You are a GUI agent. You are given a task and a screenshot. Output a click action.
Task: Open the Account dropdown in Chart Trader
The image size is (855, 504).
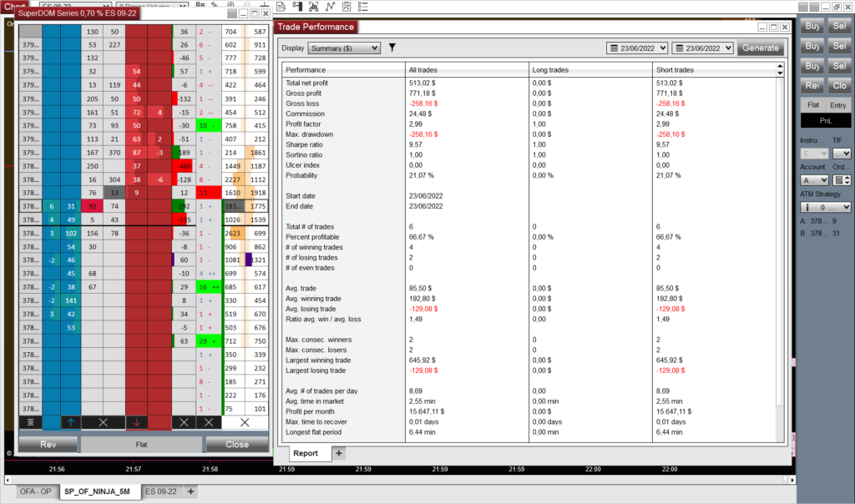(815, 180)
